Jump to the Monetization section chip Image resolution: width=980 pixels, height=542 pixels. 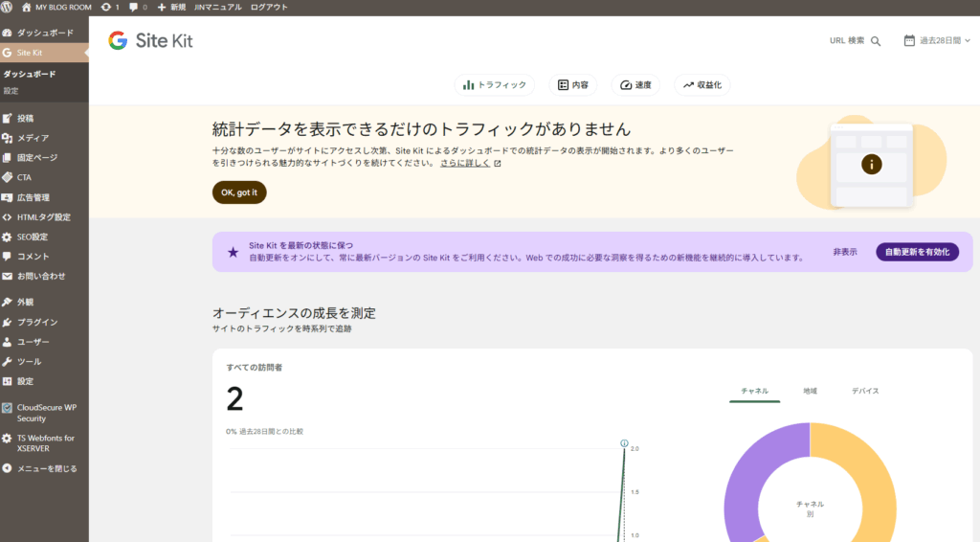coord(702,85)
